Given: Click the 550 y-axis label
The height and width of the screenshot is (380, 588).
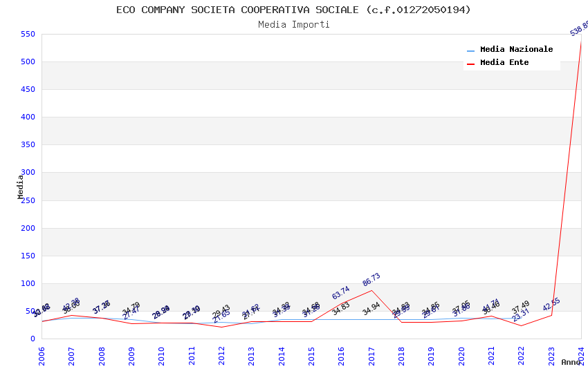Looking at the screenshot, I should tap(28, 34).
